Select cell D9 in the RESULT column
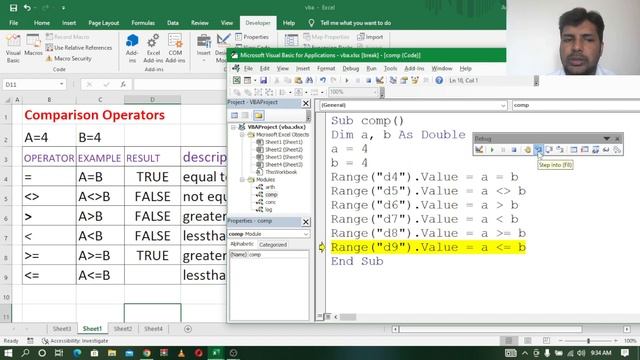Viewport: 640px width, 360px height. pos(152,275)
